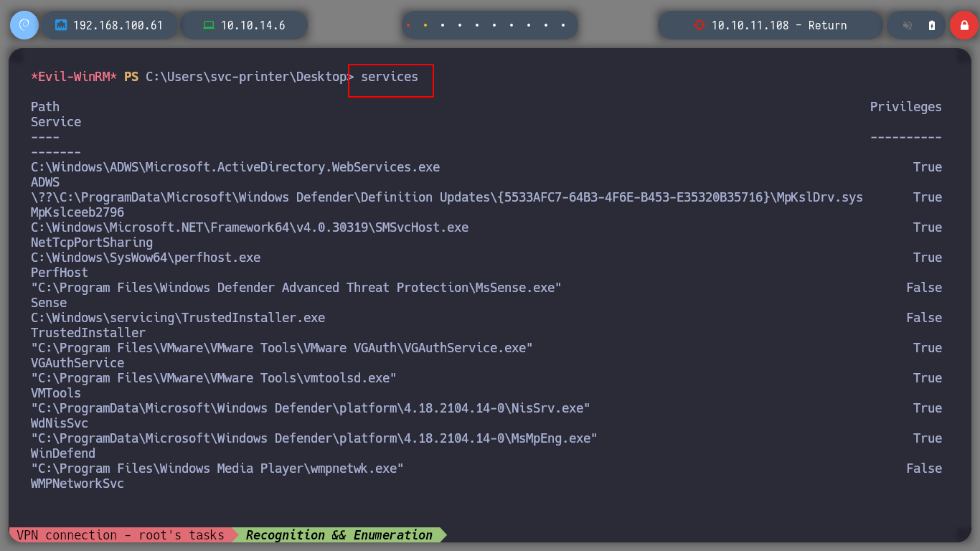Select the VGAuthService service name
The height and width of the screenshot is (551, 980).
77,363
